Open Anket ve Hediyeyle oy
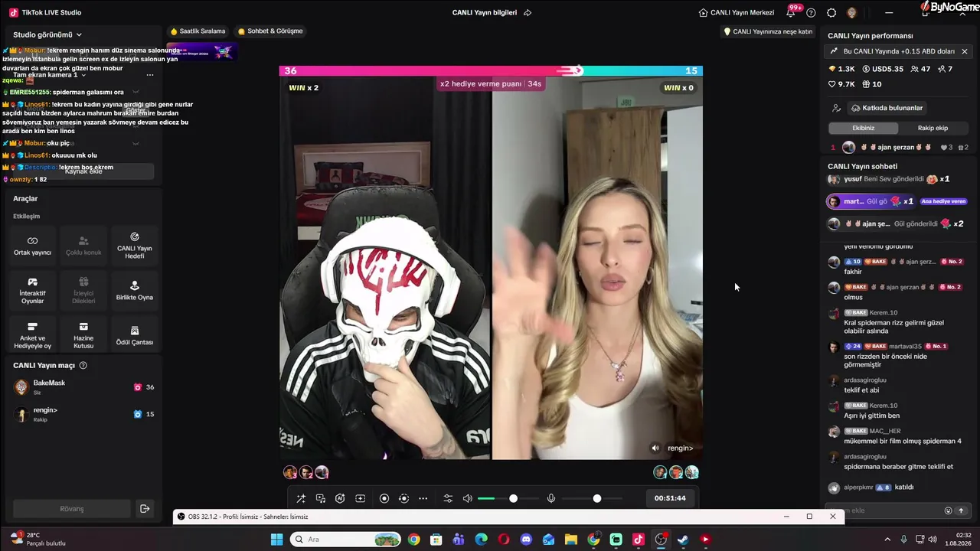980x551 pixels. (x=32, y=335)
